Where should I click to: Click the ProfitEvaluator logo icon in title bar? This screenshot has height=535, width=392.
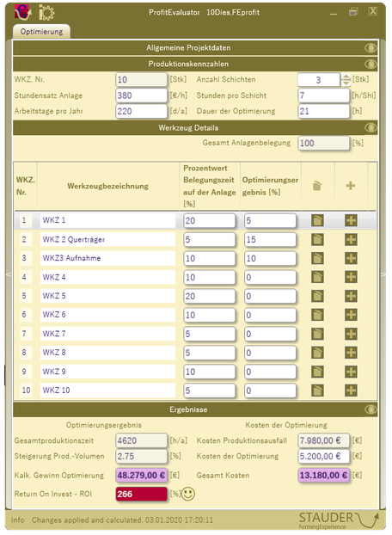[x=22, y=12]
